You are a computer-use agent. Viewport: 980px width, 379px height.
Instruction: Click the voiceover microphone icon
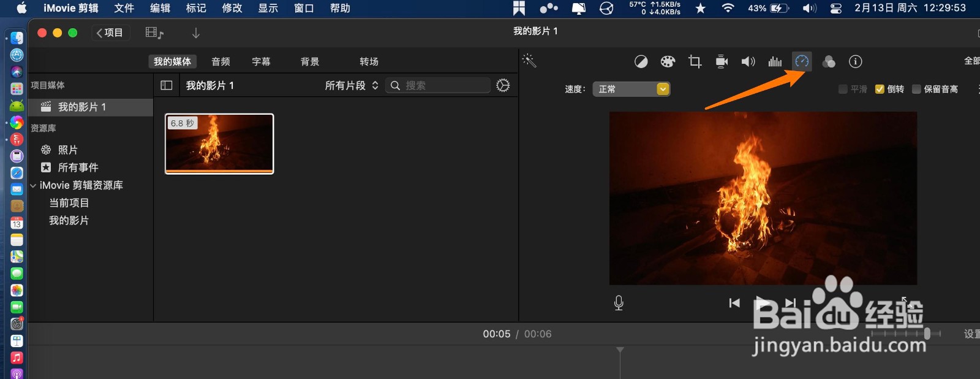click(x=619, y=303)
